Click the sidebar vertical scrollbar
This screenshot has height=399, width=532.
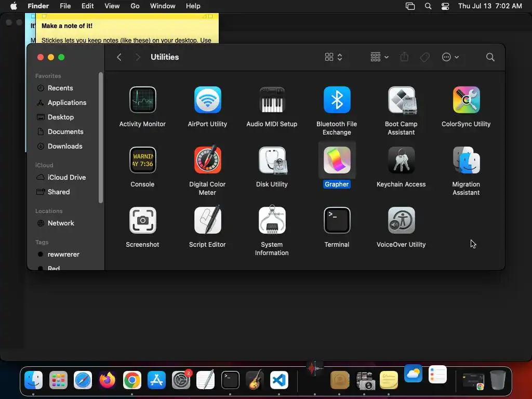pos(100,137)
